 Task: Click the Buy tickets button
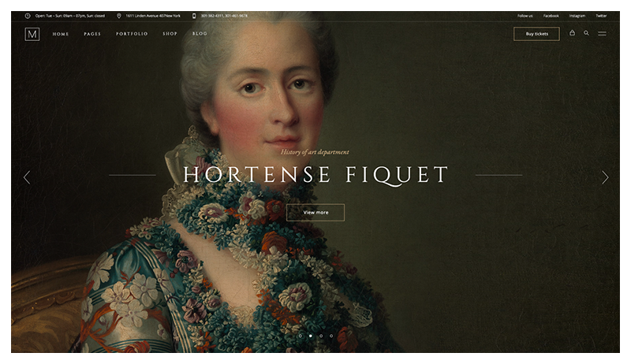(x=536, y=34)
